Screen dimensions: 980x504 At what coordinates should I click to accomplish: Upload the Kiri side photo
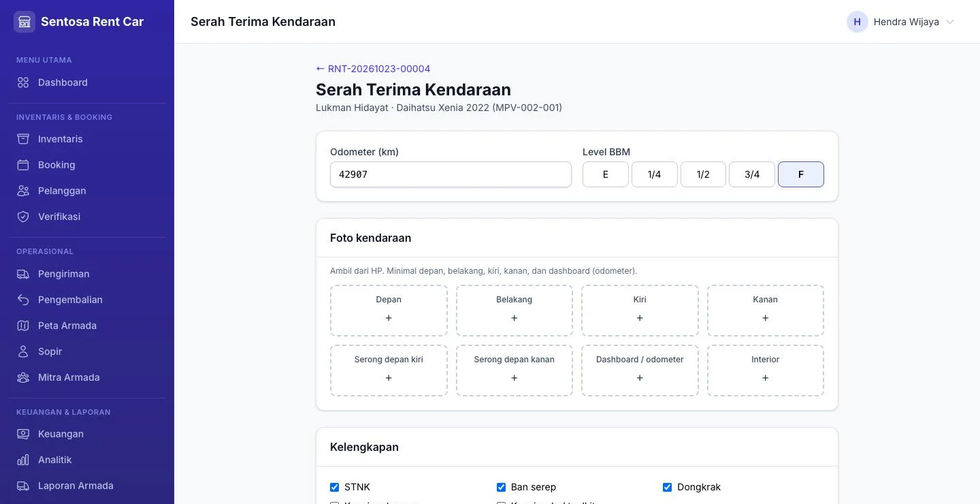640,311
